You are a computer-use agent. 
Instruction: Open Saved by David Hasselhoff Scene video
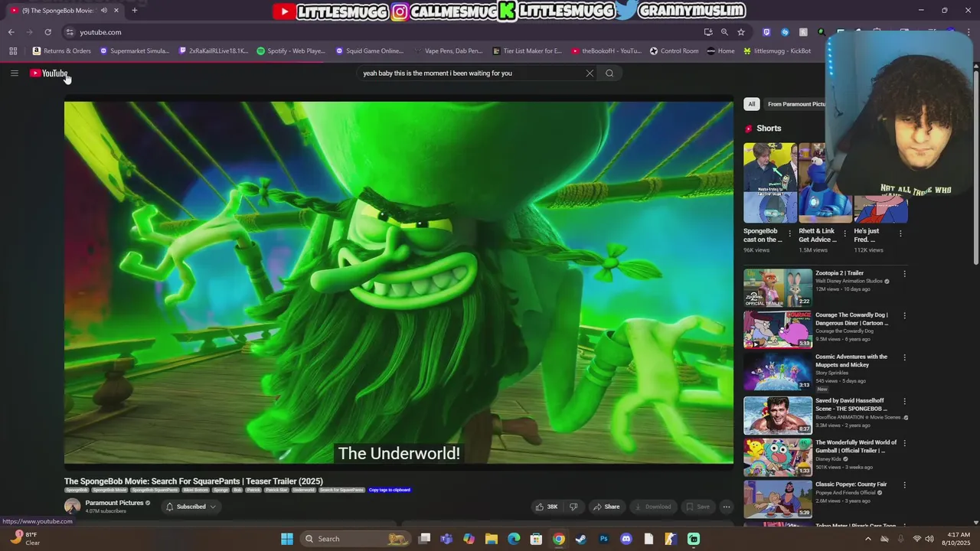coord(778,416)
